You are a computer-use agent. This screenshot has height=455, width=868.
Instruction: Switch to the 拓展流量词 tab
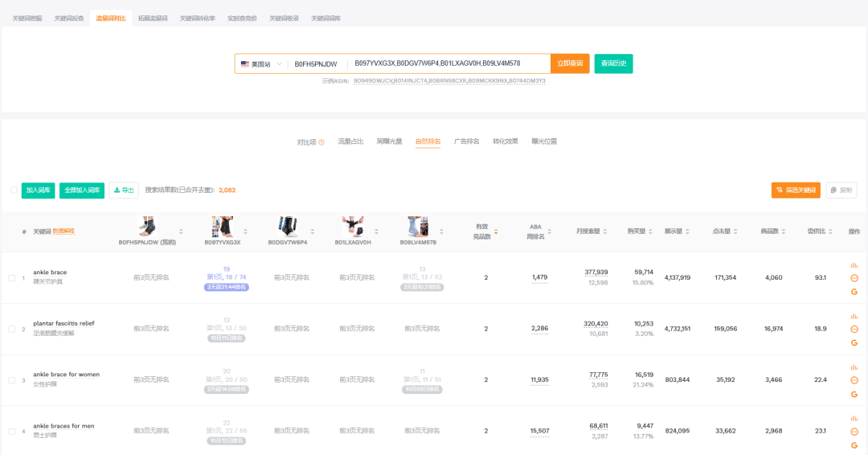pyautogui.click(x=153, y=18)
